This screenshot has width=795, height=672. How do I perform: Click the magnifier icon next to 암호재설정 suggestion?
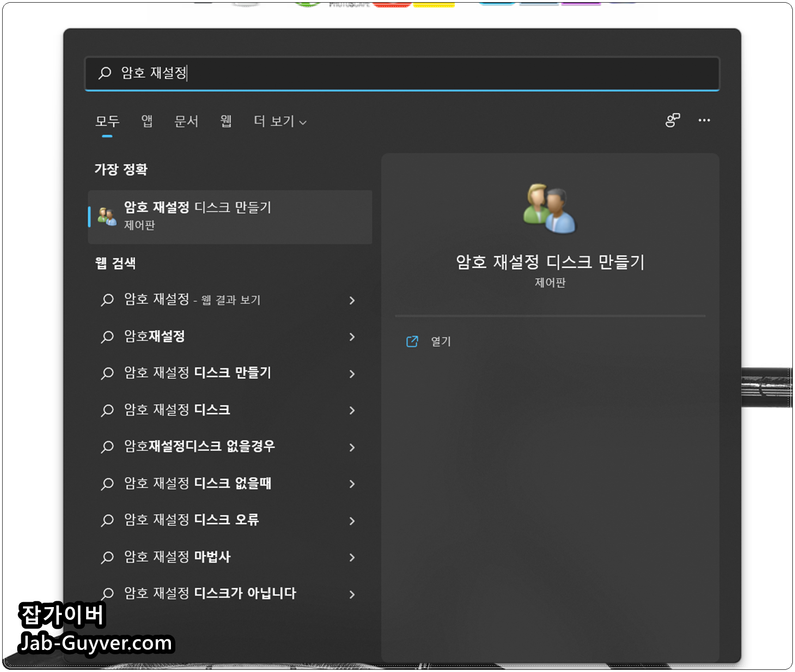[107, 337]
